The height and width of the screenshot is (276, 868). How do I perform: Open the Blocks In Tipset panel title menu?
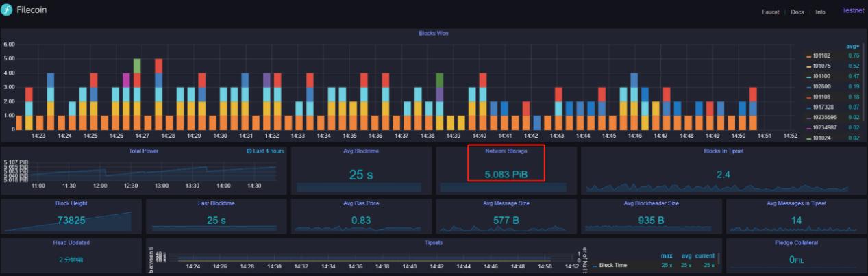(x=723, y=151)
